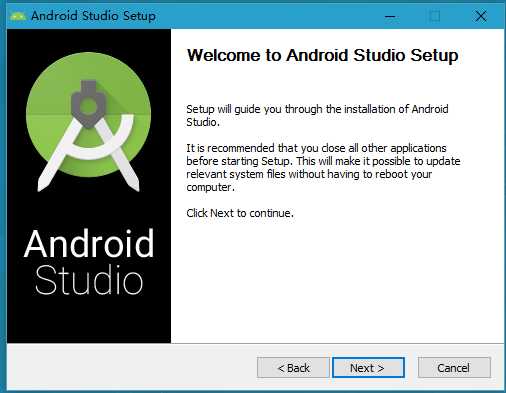
Task: Click the "Setup will guide you" paragraph
Action: [x=317, y=115]
